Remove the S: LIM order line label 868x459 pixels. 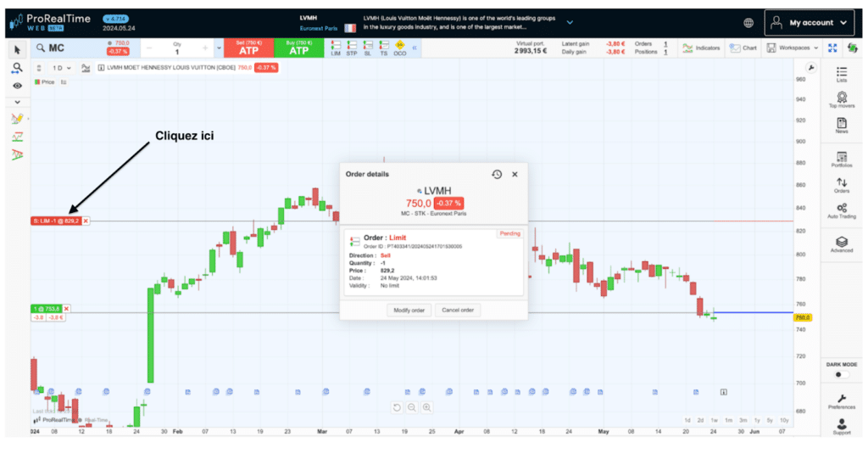[86, 221]
